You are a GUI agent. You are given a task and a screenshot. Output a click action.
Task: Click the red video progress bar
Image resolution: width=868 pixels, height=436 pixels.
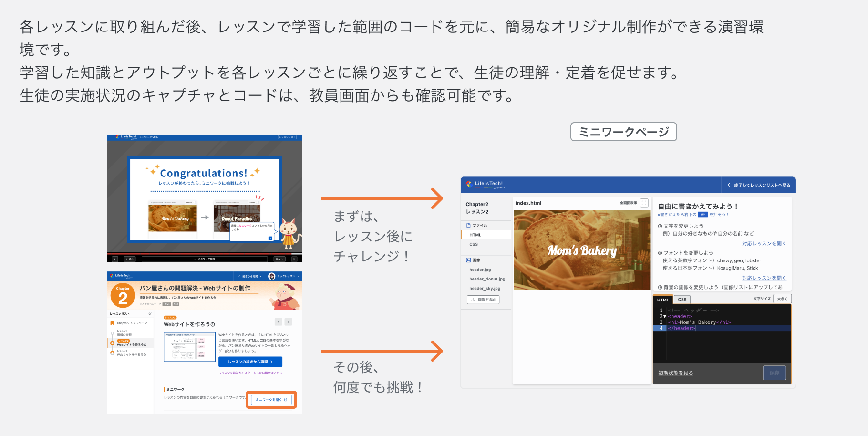[201, 254]
